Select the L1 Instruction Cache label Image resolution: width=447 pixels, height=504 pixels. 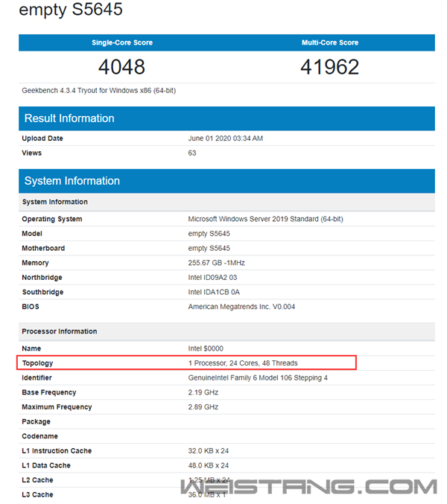pyautogui.click(x=57, y=451)
